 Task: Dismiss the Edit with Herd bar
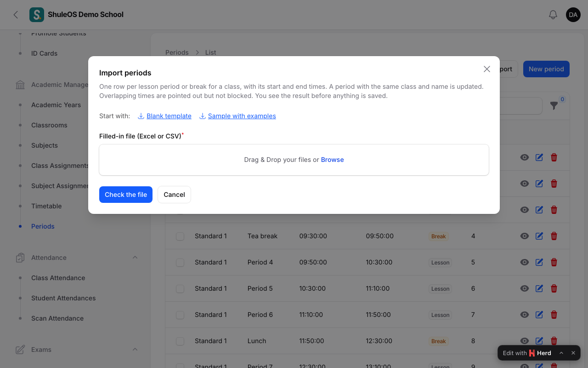point(573,353)
